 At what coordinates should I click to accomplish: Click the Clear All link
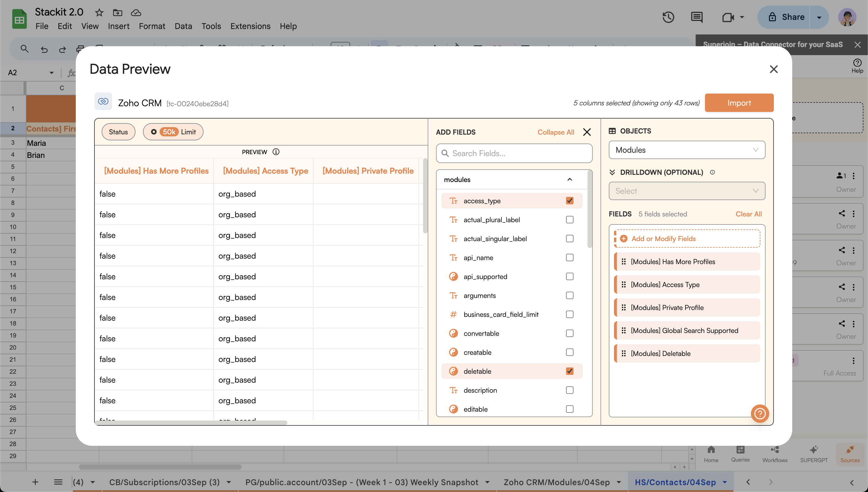tap(748, 214)
